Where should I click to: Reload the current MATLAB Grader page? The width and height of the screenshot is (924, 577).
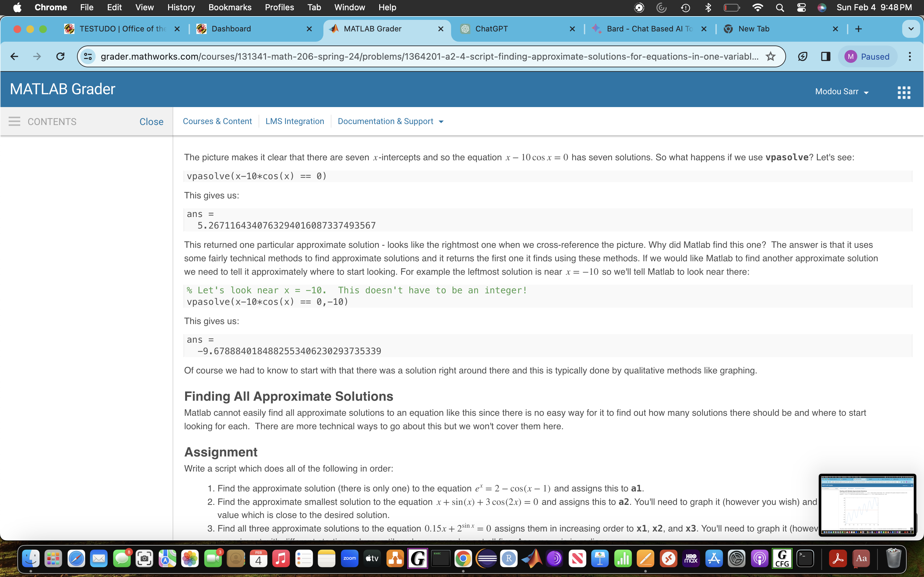[61, 56]
